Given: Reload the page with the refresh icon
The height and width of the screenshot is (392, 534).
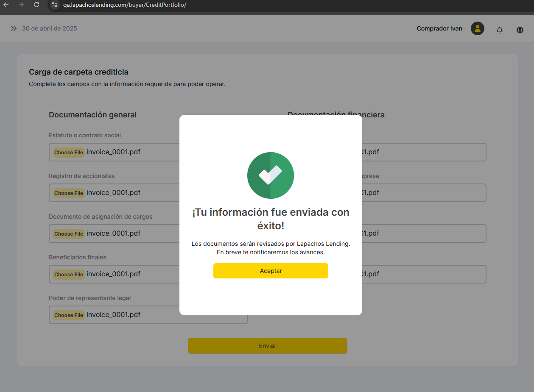Looking at the screenshot, I should click(36, 5).
